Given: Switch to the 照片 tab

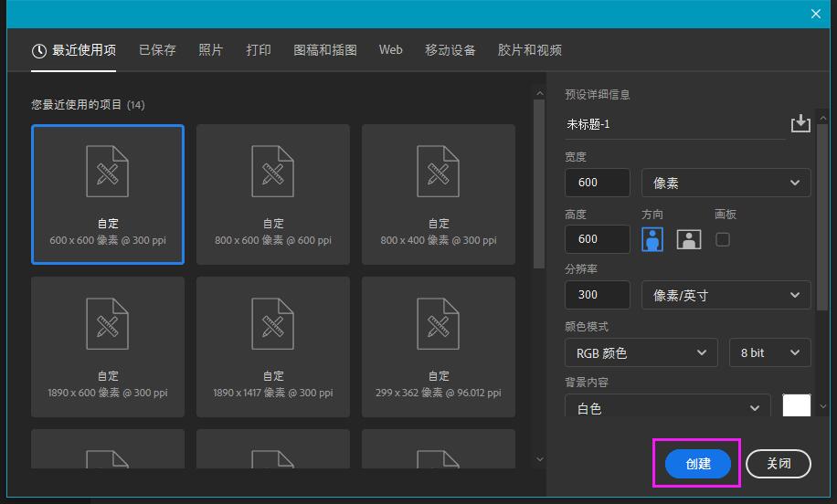Looking at the screenshot, I should point(210,50).
